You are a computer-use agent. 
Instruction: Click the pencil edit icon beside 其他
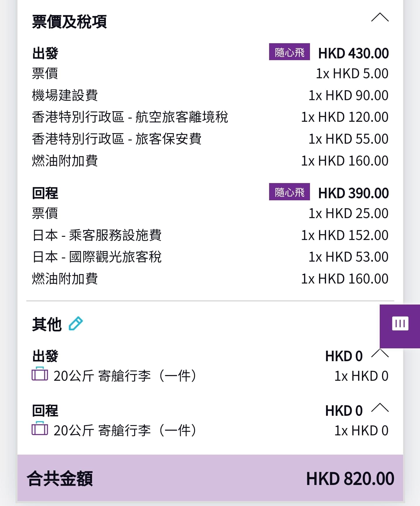pyautogui.click(x=76, y=324)
